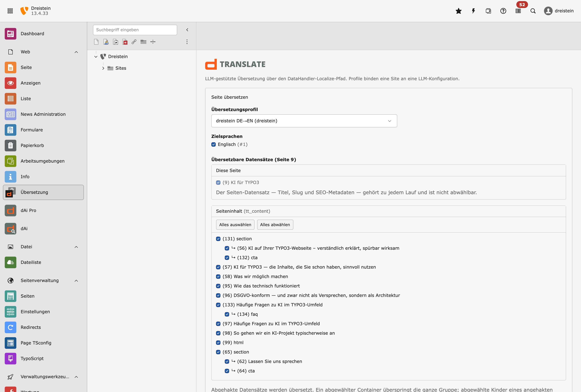Uncheck the (58) Was wir möglich machen checkbox

pos(218,277)
